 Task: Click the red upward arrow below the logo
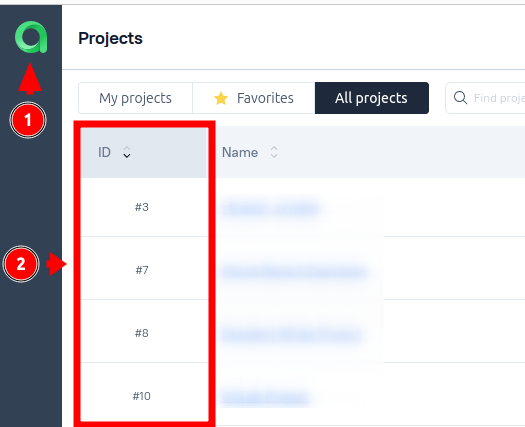click(x=30, y=79)
